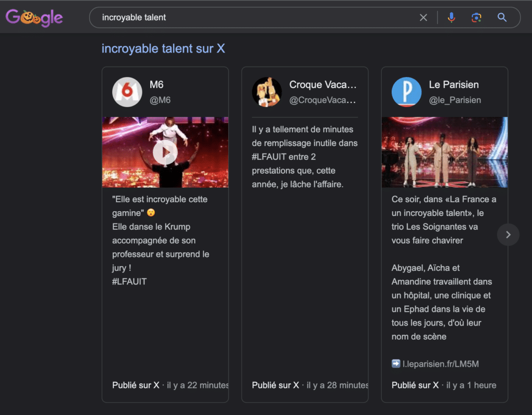Click the M6 profile avatar
The width and height of the screenshot is (532, 415).
tap(127, 92)
